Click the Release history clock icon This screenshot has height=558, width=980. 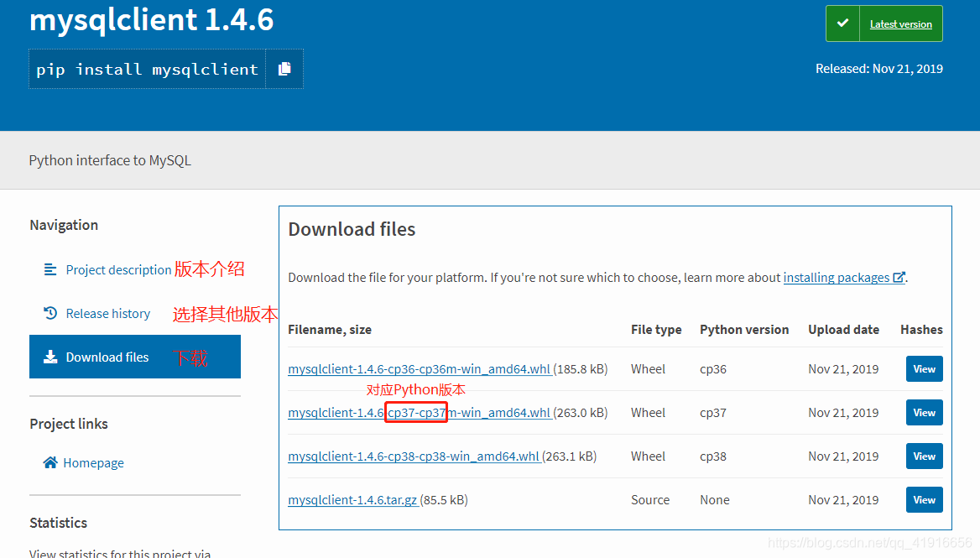pyautogui.click(x=49, y=313)
